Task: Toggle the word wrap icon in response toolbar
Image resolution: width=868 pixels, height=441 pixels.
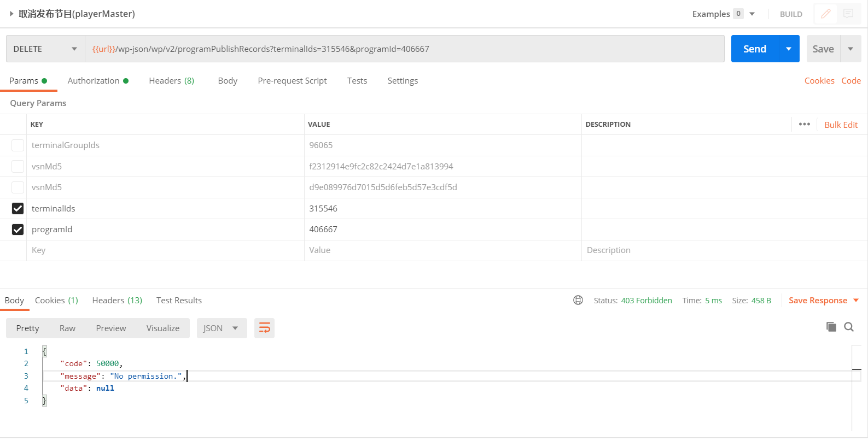Action: (264, 328)
